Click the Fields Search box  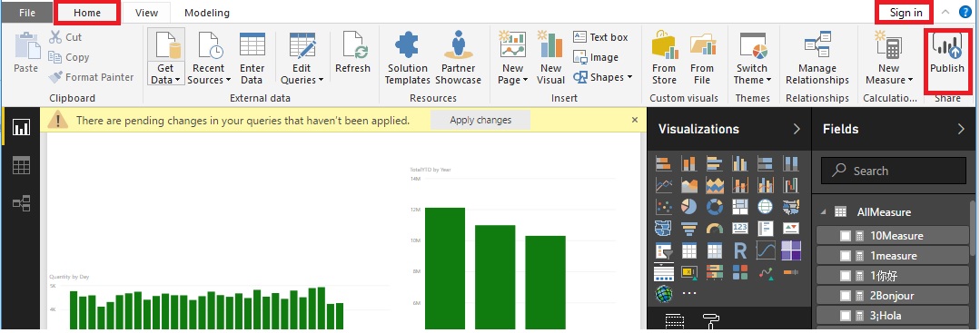pyautogui.click(x=894, y=171)
